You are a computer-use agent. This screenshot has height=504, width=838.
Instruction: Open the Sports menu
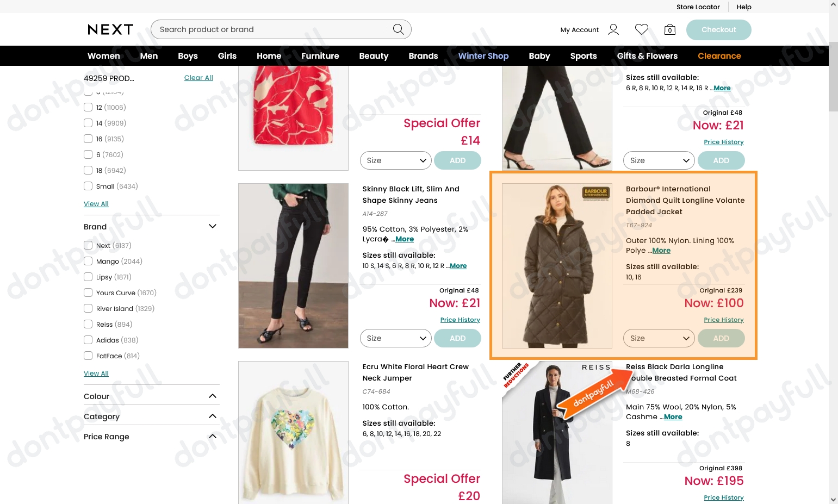583,56
